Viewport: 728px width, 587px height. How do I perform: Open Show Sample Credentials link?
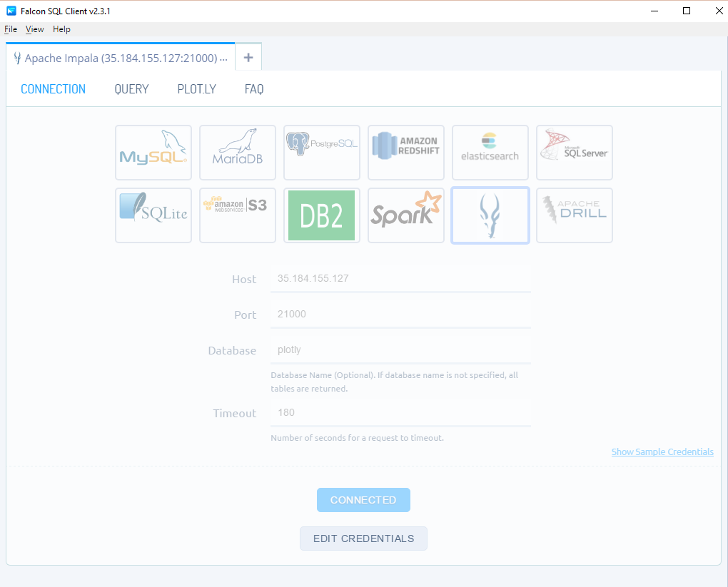click(x=662, y=451)
